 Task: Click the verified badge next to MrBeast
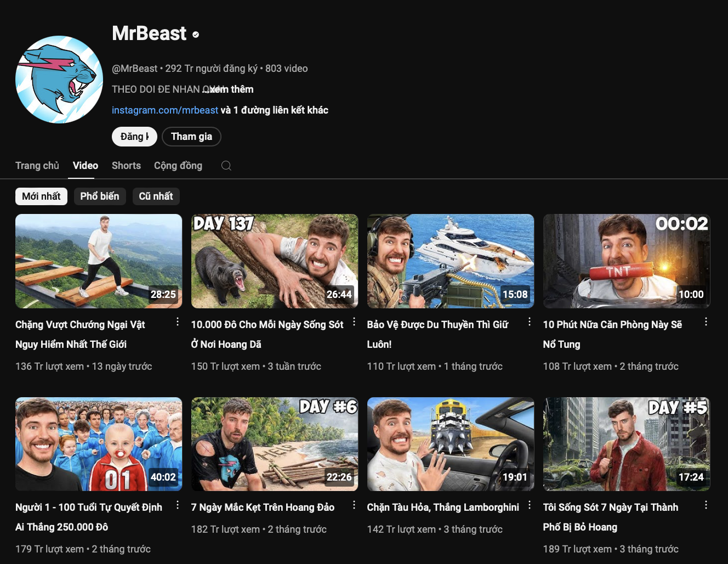coord(196,35)
